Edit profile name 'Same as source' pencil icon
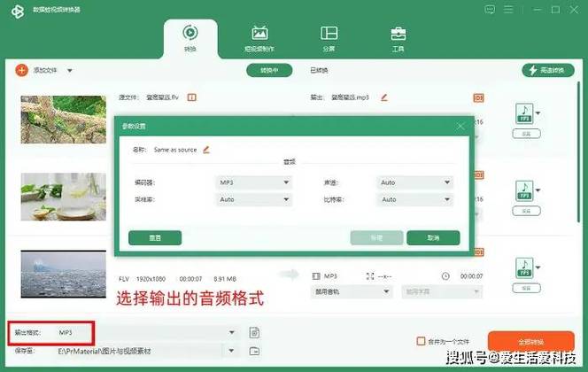The image size is (588, 372). point(206,150)
